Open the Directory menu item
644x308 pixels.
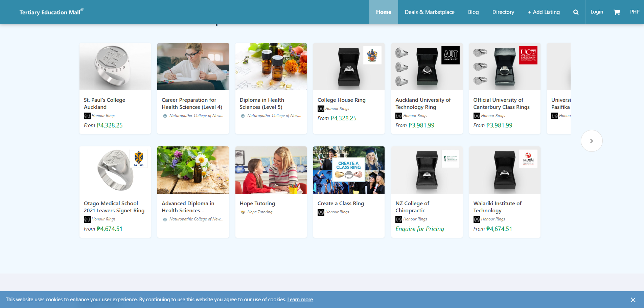(503, 12)
